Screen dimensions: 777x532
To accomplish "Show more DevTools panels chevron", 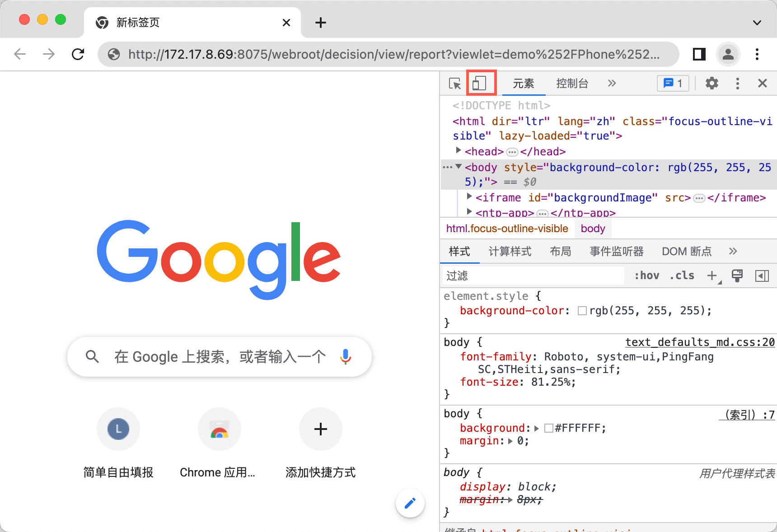I will click(x=612, y=83).
